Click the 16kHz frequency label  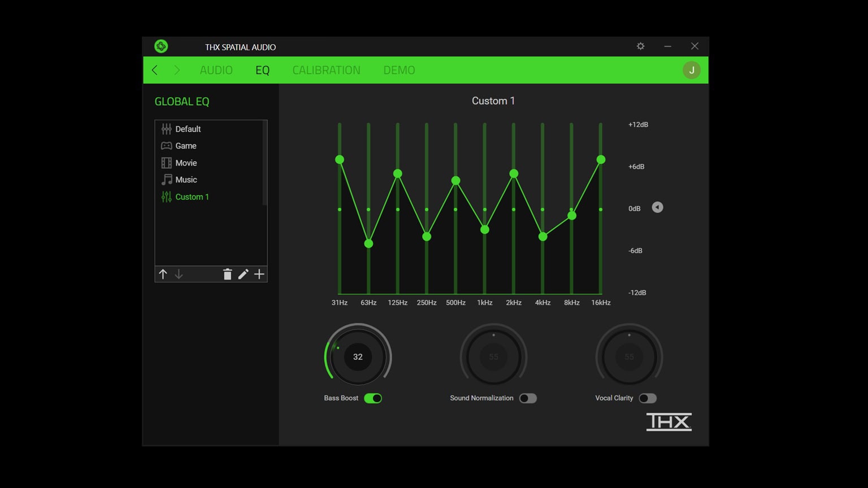pyautogui.click(x=601, y=303)
